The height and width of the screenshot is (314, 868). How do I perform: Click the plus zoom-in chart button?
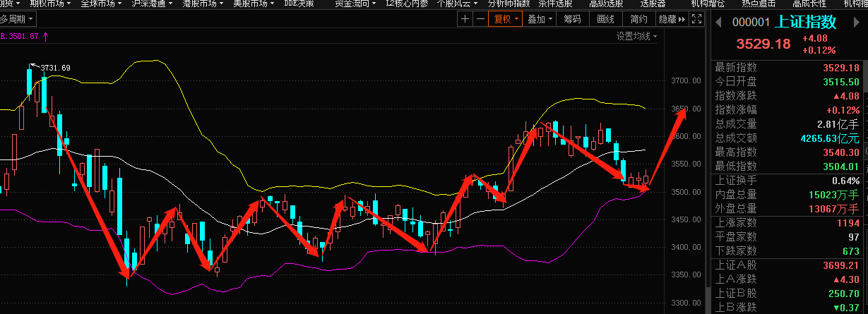(465, 20)
